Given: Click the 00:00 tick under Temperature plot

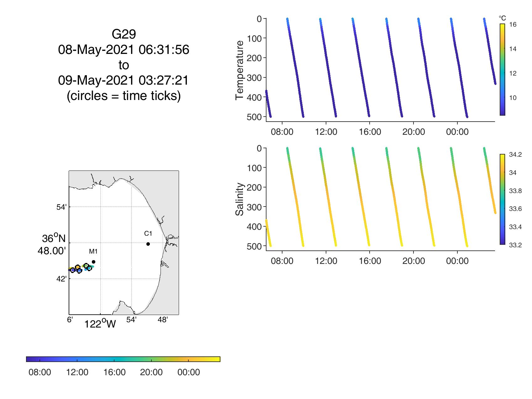Looking at the screenshot, I should click(x=457, y=132).
